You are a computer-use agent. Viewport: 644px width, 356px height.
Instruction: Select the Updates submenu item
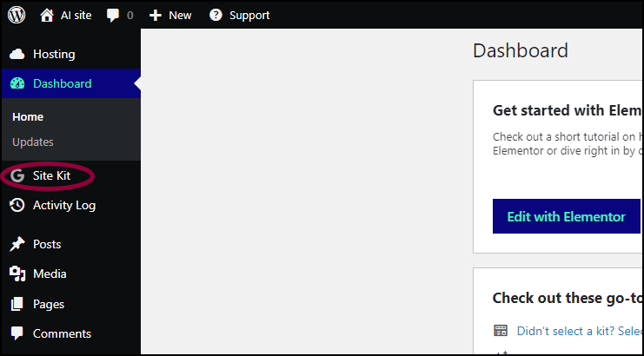(x=33, y=142)
